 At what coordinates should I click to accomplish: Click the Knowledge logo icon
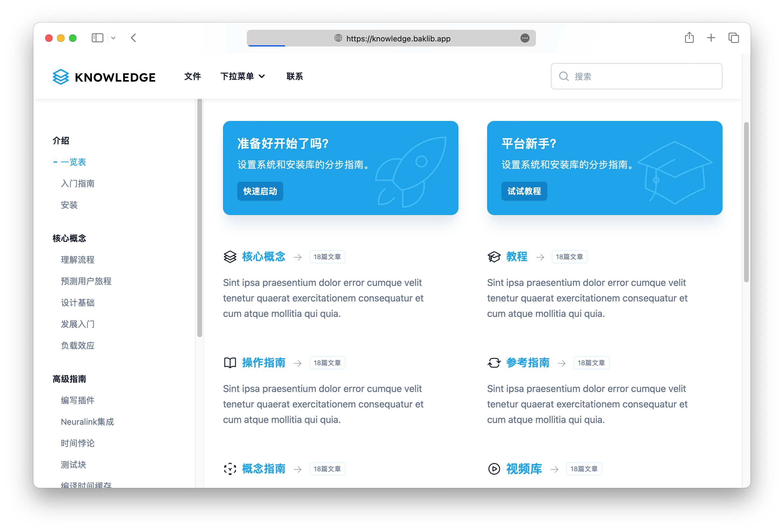pyautogui.click(x=61, y=77)
